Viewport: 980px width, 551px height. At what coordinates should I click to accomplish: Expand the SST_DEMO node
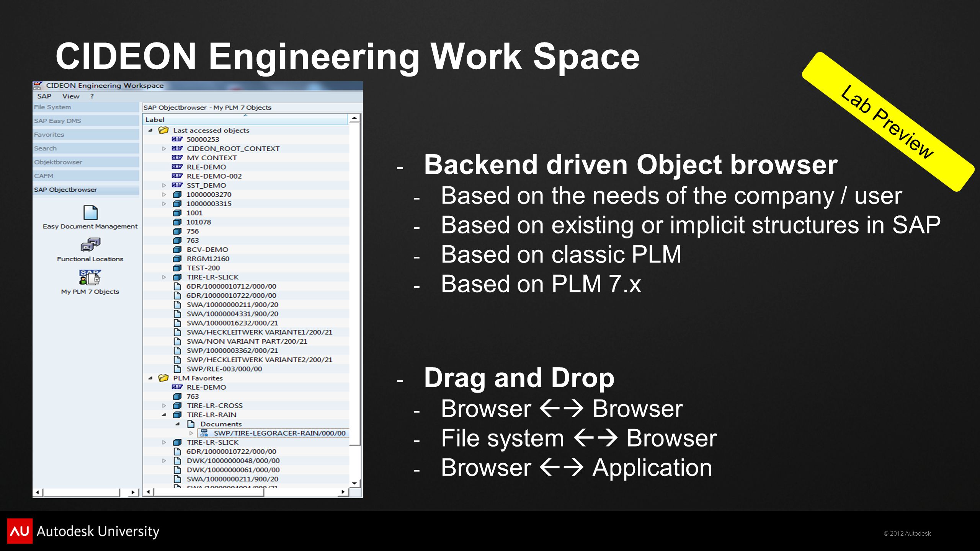164,185
